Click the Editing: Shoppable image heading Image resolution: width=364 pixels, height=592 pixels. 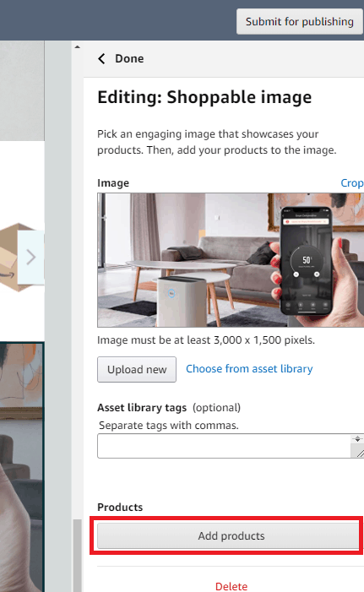(204, 97)
